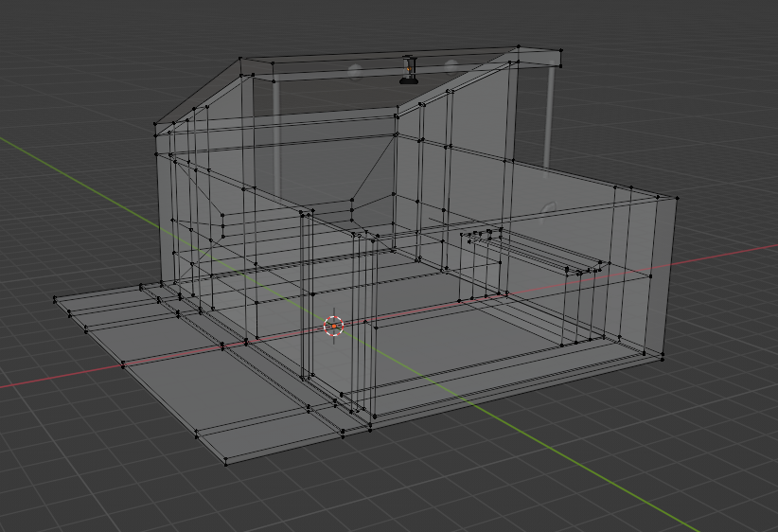Select the roof peak vertex at the top left
Viewport: 778px width, 532px height.
point(240,59)
